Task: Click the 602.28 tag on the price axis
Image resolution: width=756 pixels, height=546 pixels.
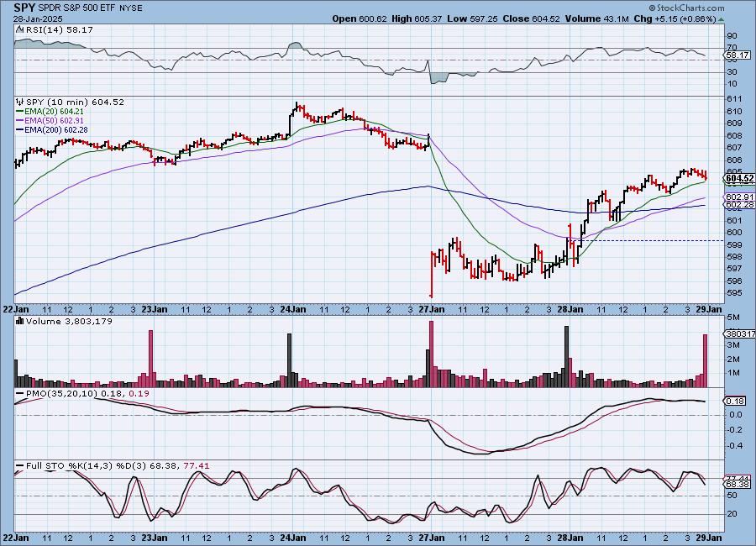Action: click(x=739, y=204)
